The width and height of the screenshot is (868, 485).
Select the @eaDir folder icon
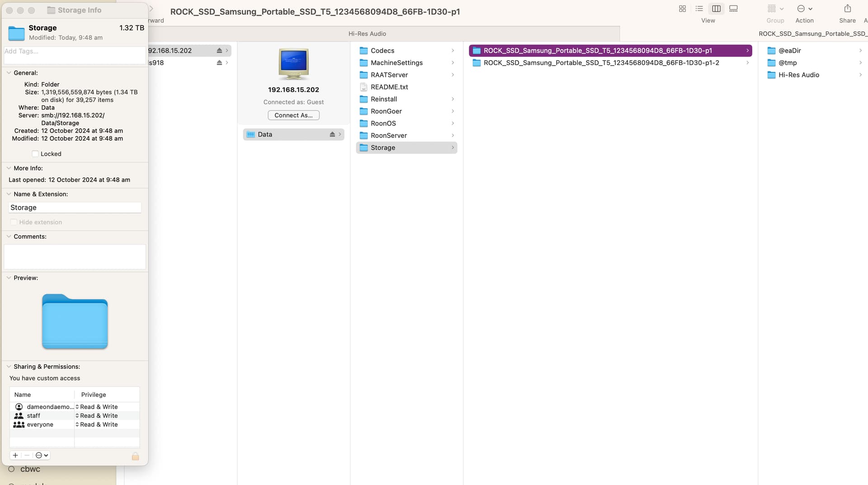point(771,51)
